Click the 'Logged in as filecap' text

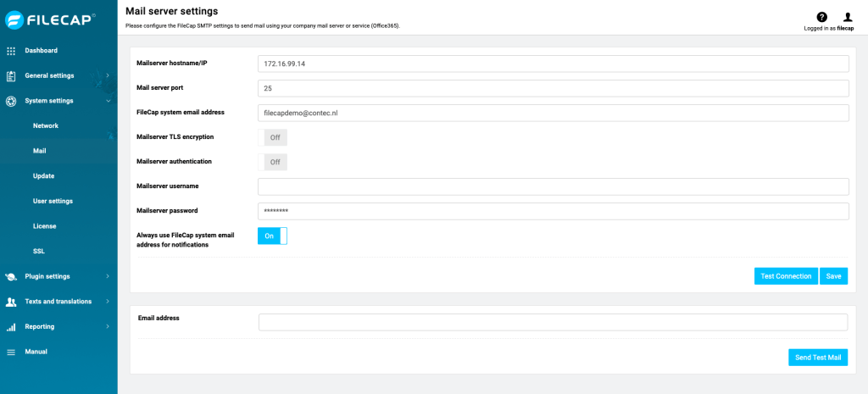click(x=829, y=28)
